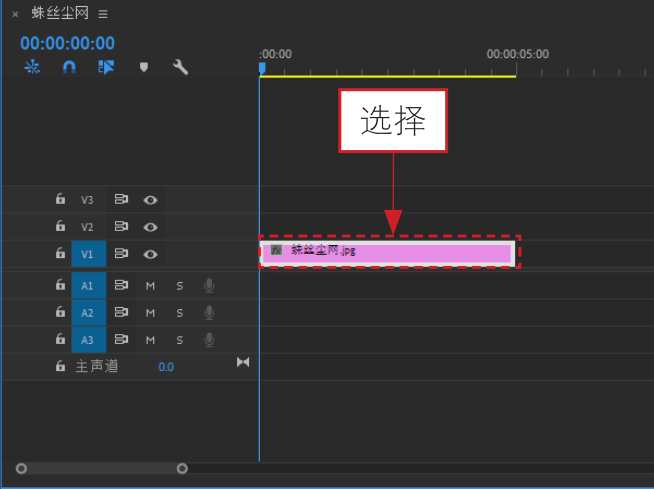Click the fx badge on 蛛丝尘网.jpg clip
This screenshot has height=489, width=654.
pyautogui.click(x=276, y=250)
